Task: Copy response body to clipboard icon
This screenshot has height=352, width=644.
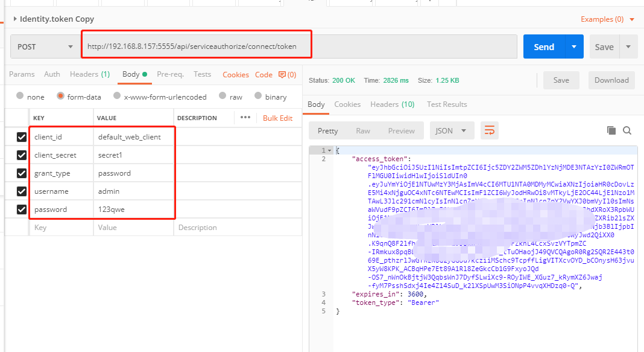Action: click(611, 130)
